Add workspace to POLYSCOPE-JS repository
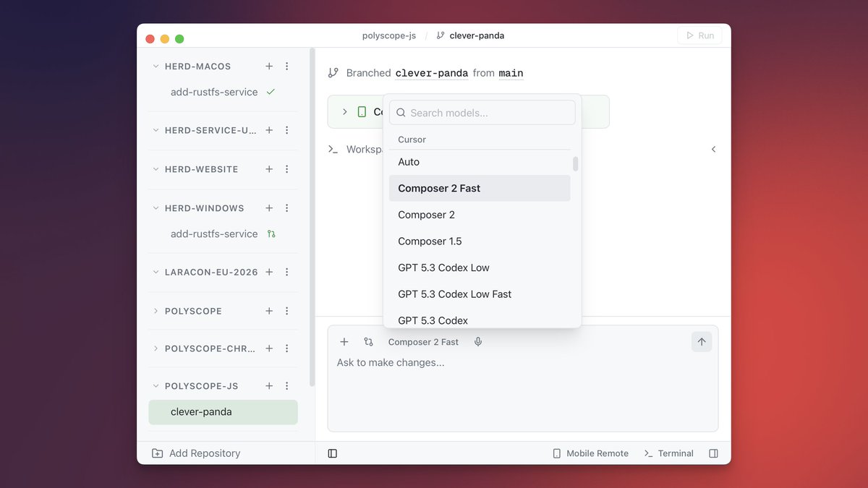This screenshot has width=868, height=488. tap(269, 386)
